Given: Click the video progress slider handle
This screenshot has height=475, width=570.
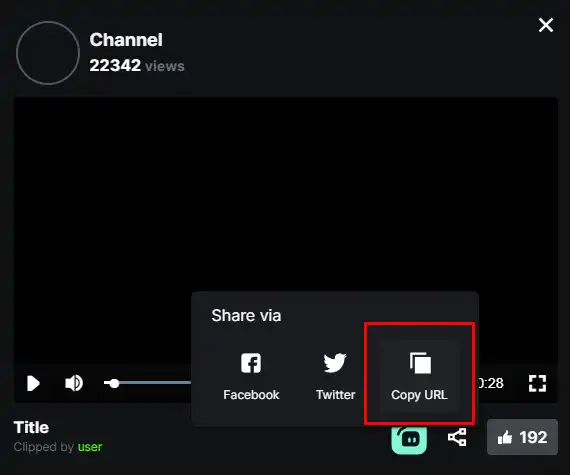Looking at the screenshot, I should (x=114, y=383).
